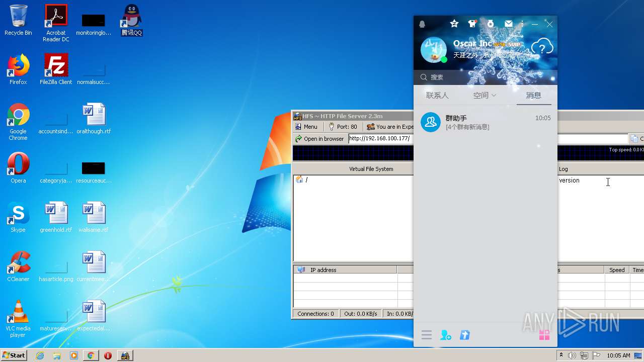Open the QQ penguin logo menu
The width and height of the screenshot is (644, 362).
(422, 24)
